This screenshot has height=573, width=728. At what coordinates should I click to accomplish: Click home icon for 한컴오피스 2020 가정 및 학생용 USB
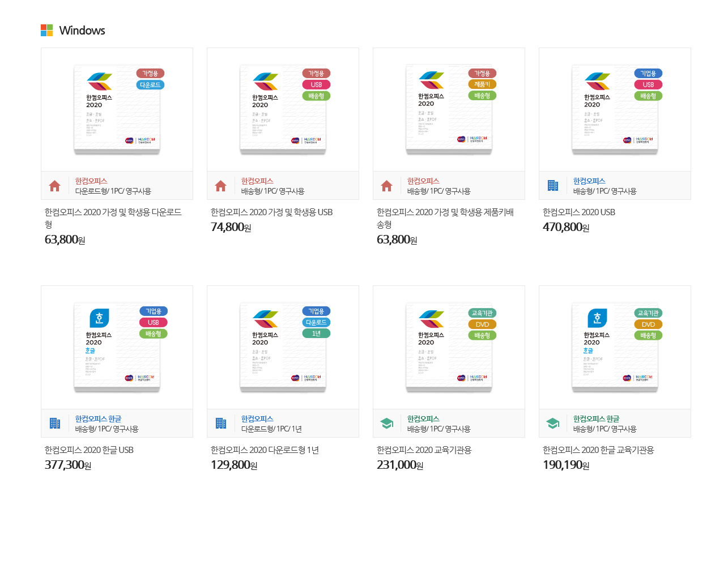point(221,186)
